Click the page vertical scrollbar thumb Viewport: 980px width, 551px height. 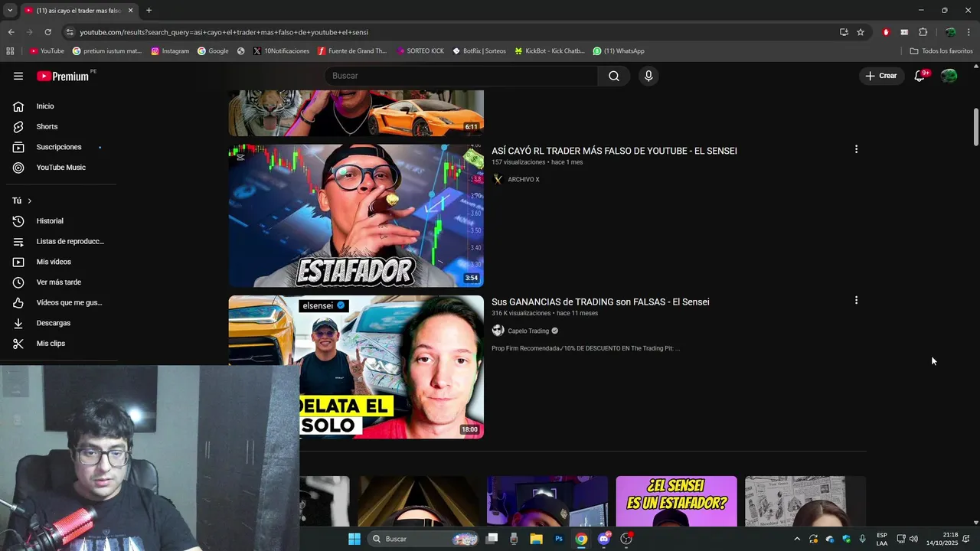coord(975,127)
